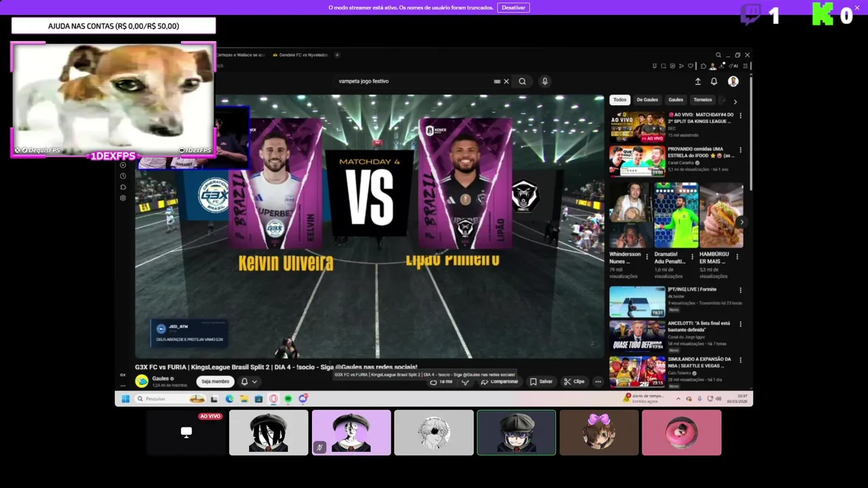
Task: Click the 'Clipe' button under the video
Action: coord(574,382)
